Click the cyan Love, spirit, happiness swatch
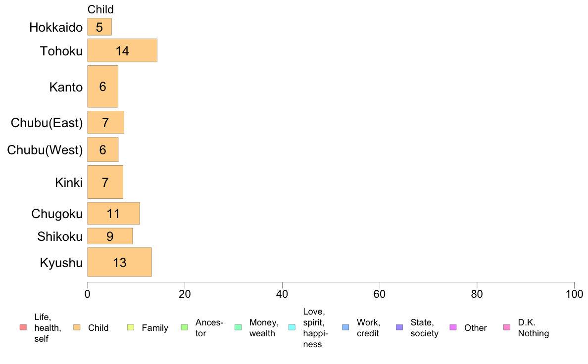This screenshot has width=588, height=364. (292, 327)
